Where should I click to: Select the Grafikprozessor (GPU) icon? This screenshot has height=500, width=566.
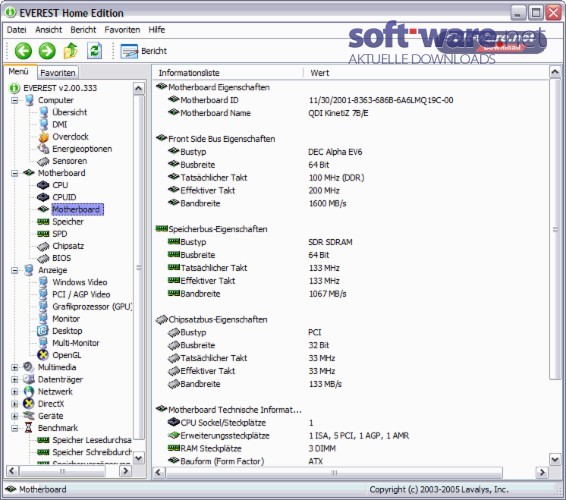pyautogui.click(x=43, y=307)
